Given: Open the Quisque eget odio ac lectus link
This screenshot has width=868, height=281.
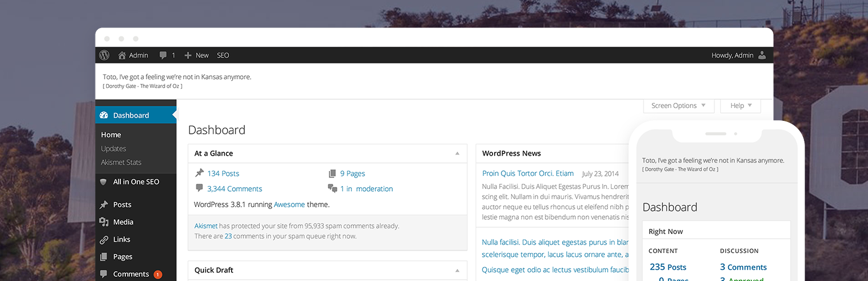Looking at the screenshot, I should (555, 269).
